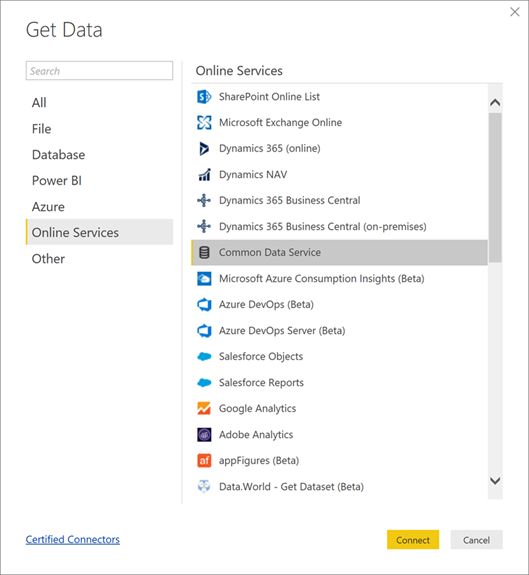
Task: Choose the Dynamics NAV chart icon
Action: 204,175
